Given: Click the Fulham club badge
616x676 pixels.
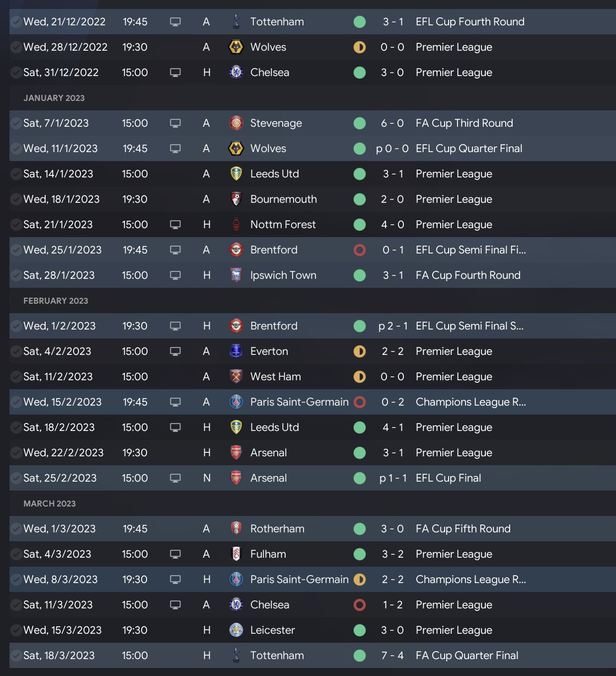Looking at the screenshot, I should 236,554.
